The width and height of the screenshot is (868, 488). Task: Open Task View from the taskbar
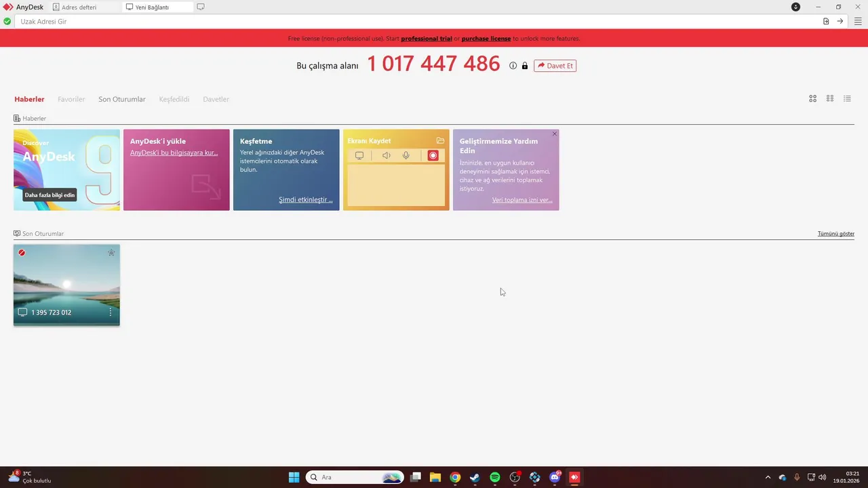point(416,477)
